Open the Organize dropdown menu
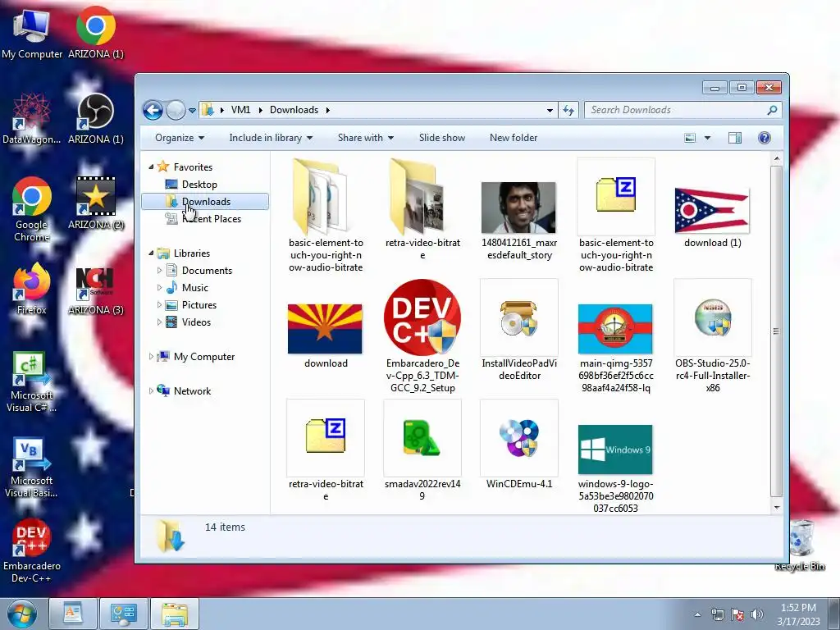 coord(180,138)
